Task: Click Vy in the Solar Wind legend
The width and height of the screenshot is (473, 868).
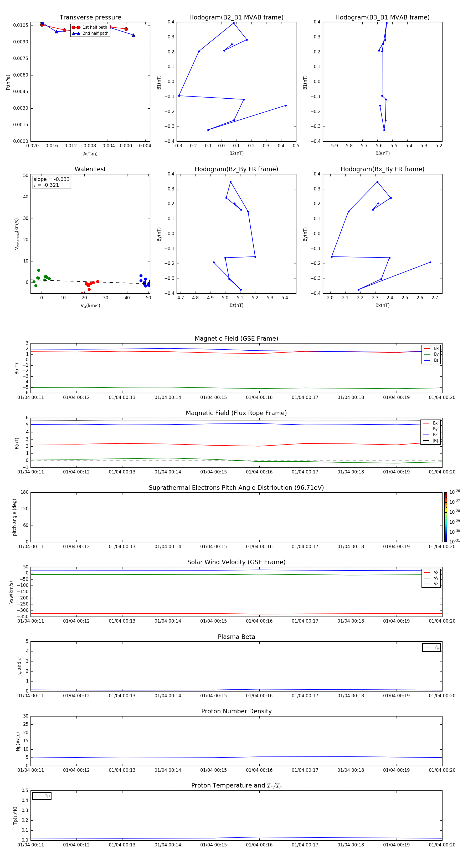Action: [x=431, y=578]
